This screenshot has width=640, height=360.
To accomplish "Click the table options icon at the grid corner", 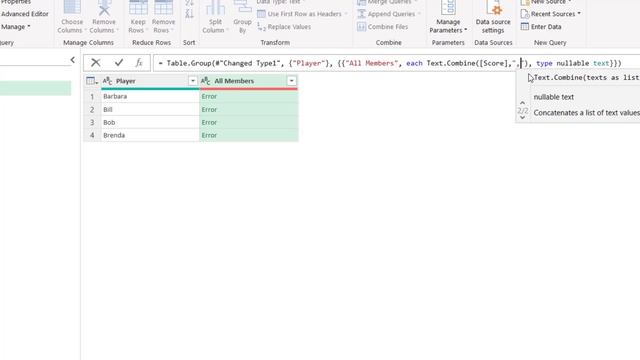I will 92,81.
